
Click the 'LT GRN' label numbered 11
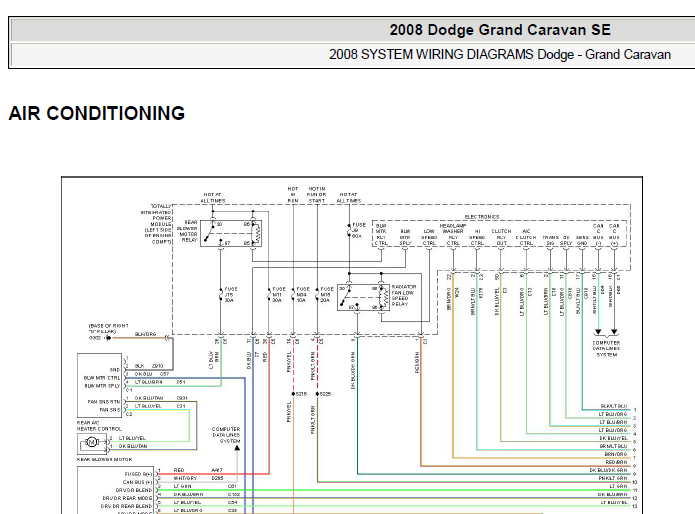coord(618,486)
